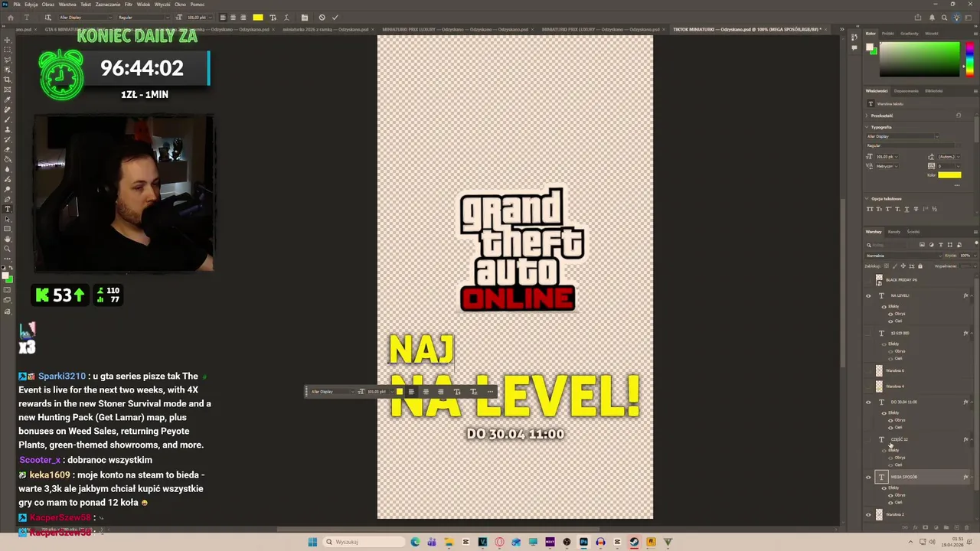Show the CZĘŚĆ 12 layer

pyautogui.click(x=868, y=439)
